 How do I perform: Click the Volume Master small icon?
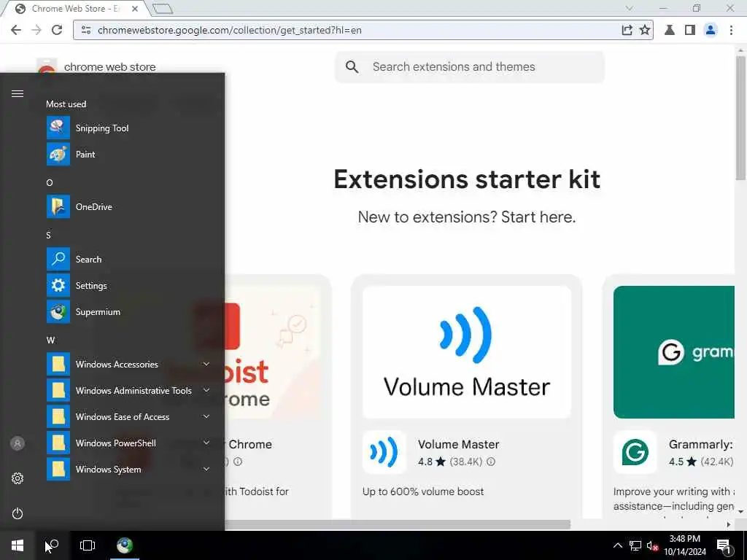point(384,452)
